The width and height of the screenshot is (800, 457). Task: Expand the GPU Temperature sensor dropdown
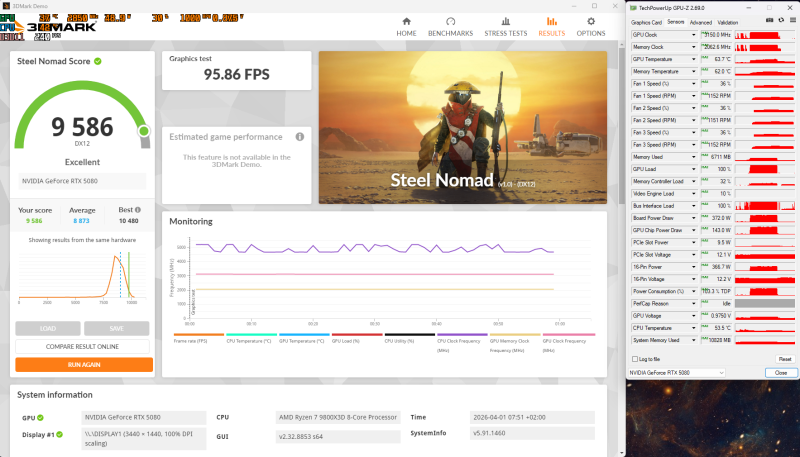693,59
